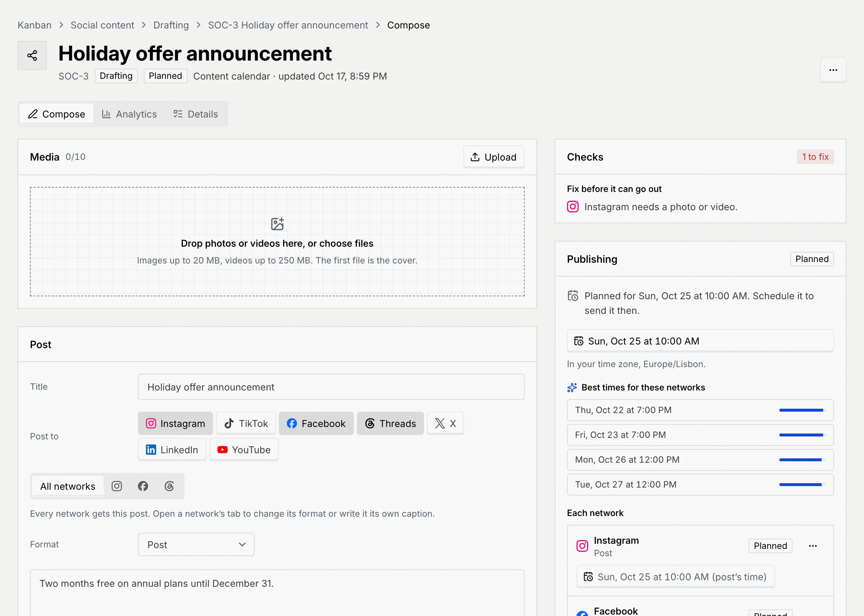
Task: Click the media drop zone to choose files
Action: tap(277, 242)
